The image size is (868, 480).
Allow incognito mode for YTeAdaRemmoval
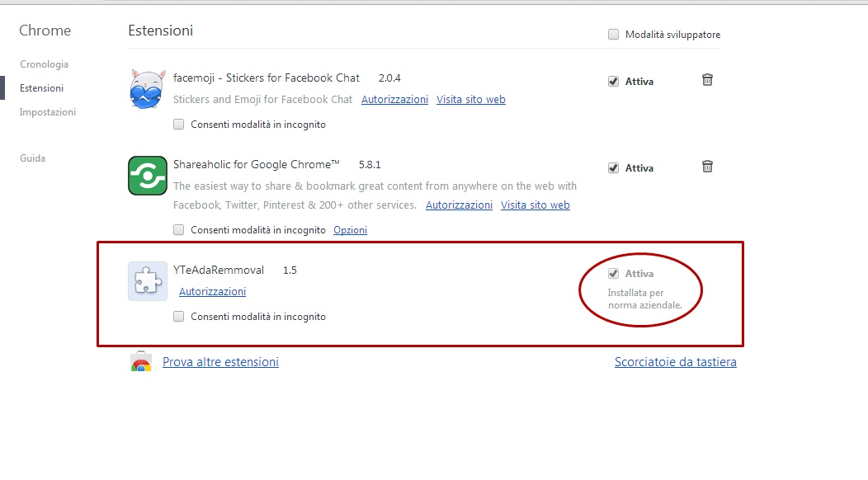[x=178, y=316]
